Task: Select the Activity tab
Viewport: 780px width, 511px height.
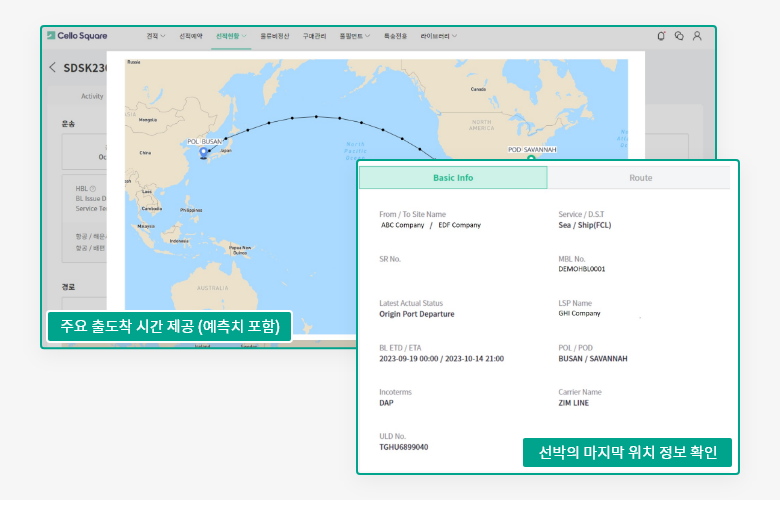Action: pos(92,97)
